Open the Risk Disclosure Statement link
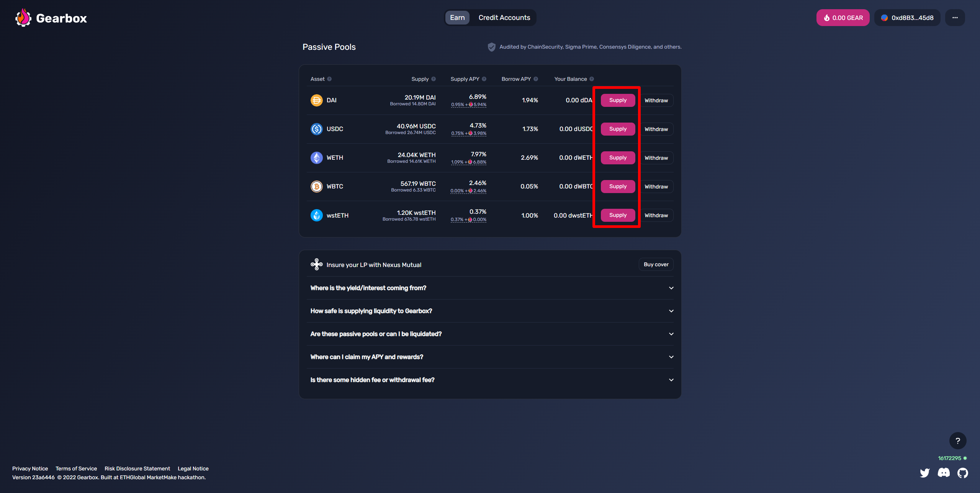980x493 pixels. pos(137,468)
